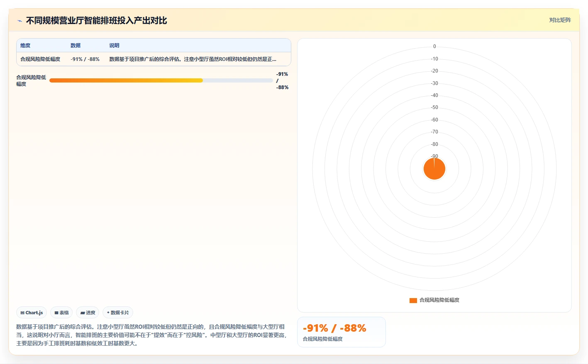Click the 进度 tag chip
Viewport: 588px width, 364px height.
(x=88, y=313)
